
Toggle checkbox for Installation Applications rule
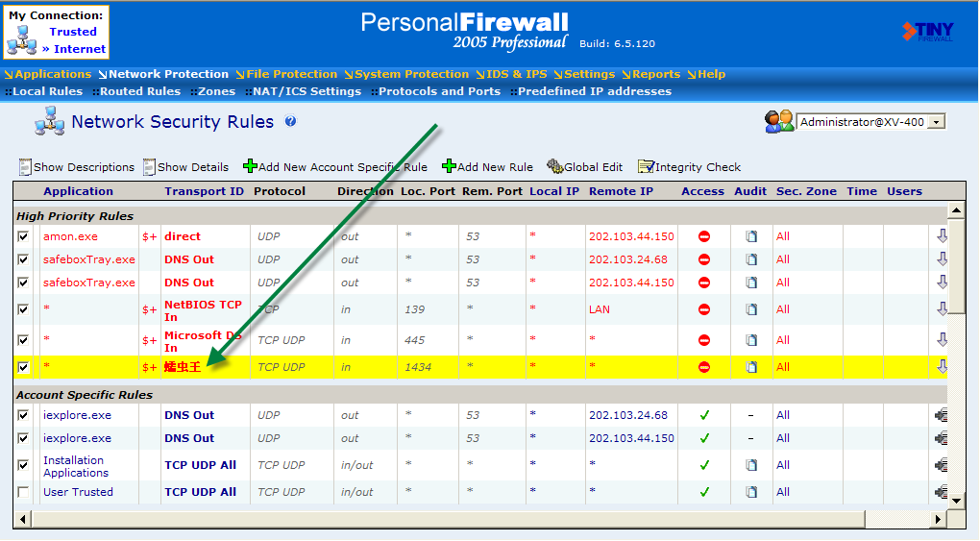[x=23, y=465]
